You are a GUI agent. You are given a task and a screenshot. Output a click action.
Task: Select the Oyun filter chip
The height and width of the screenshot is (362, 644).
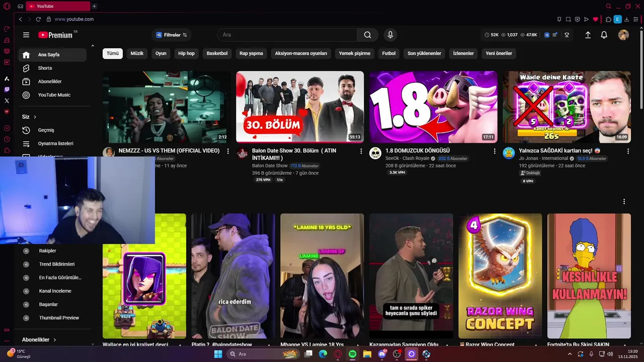coord(161,53)
